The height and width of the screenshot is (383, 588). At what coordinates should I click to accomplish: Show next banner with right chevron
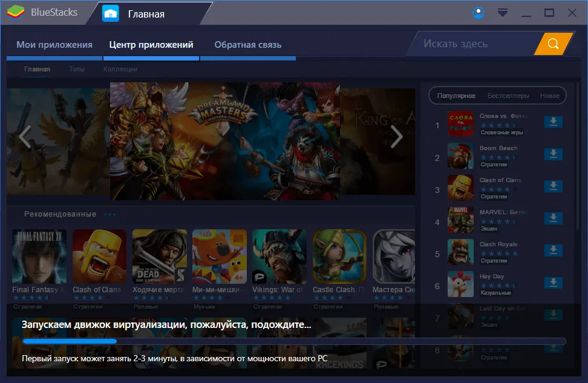click(396, 137)
